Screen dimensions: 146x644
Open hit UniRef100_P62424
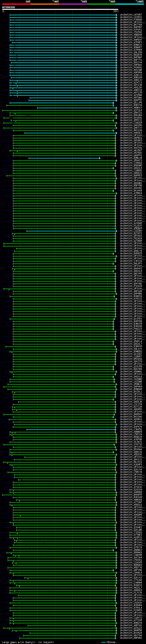pyautogui.click(x=131, y=238)
